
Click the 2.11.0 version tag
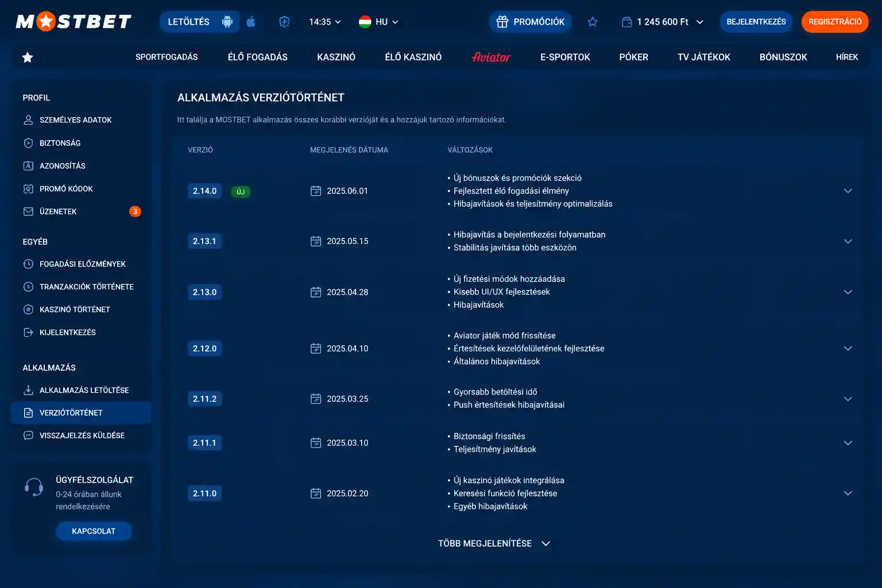pos(204,493)
